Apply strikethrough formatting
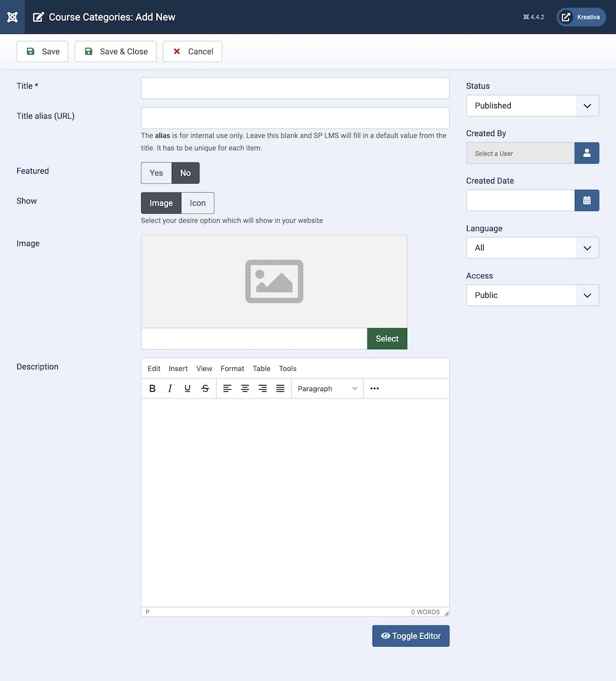616x681 pixels. pos(205,389)
